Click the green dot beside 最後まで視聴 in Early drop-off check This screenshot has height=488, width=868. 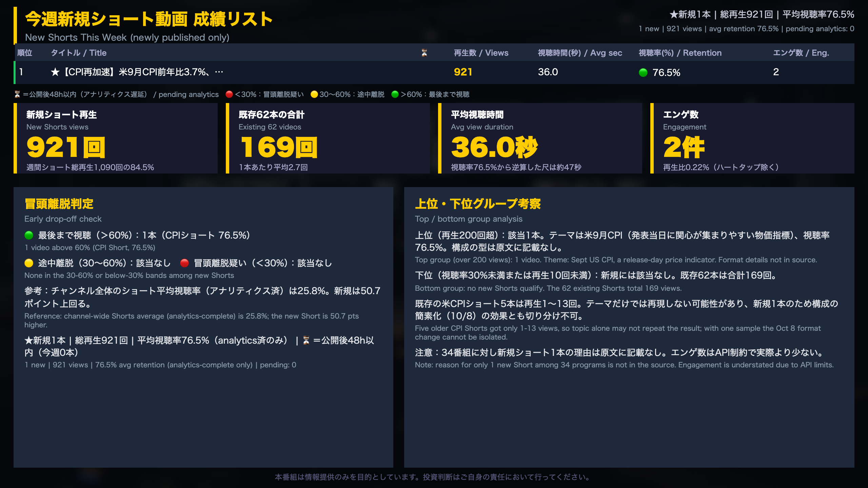29,235
